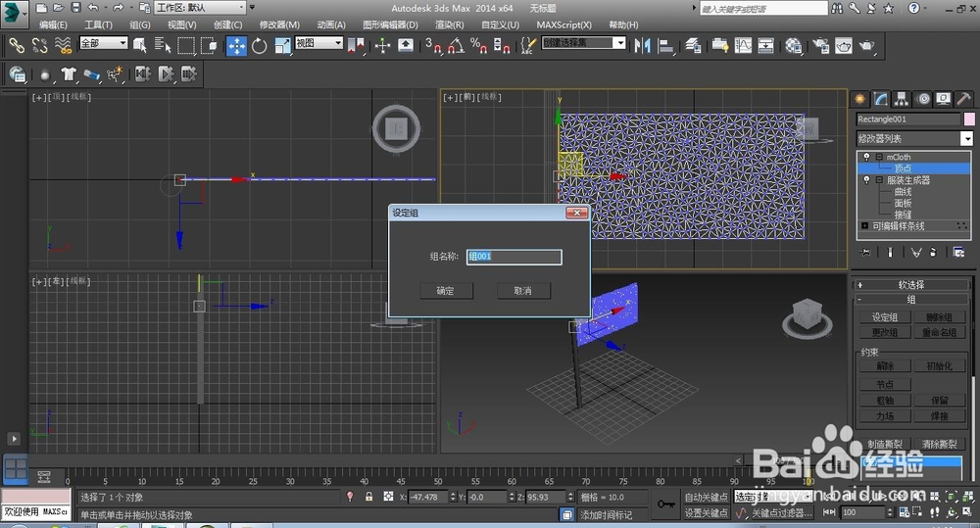Viewport: 980px width, 528px height.
Task: Switch to the Hierarchy command panel tab
Action: click(x=902, y=99)
